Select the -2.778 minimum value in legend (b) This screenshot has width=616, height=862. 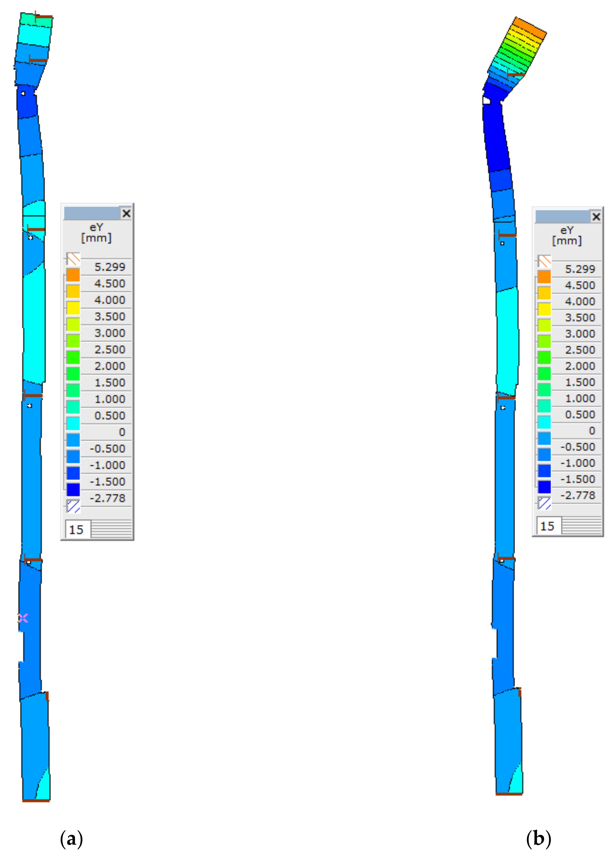tap(578, 495)
